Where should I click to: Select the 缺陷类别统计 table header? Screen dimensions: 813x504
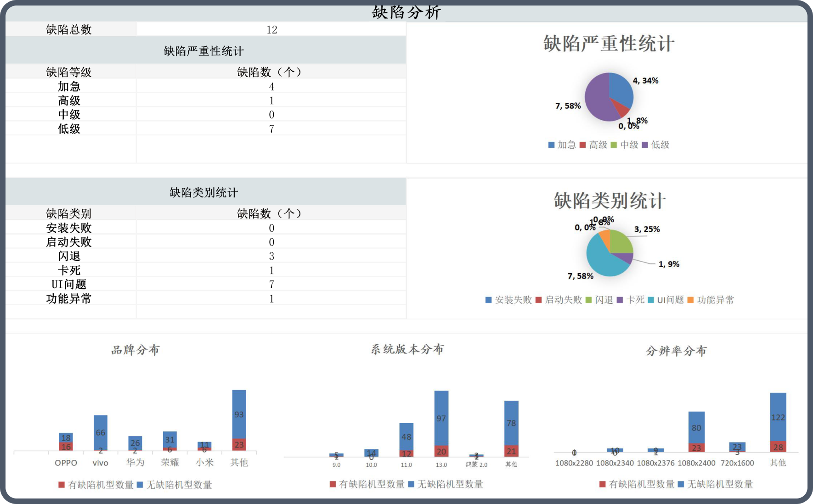click(204, 192)
